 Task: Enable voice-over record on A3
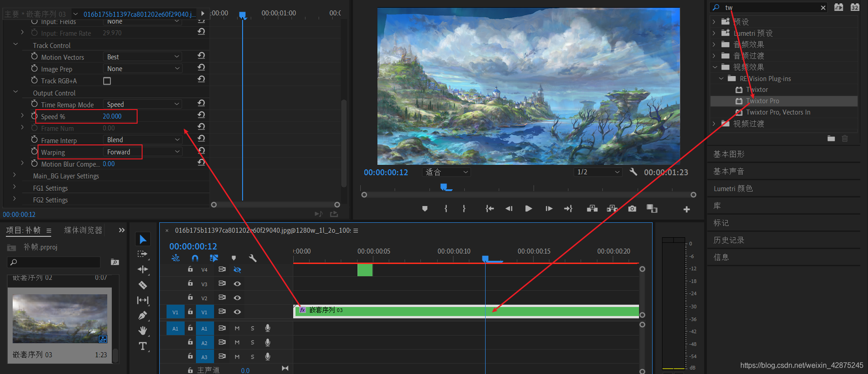[x=267, y=357]
